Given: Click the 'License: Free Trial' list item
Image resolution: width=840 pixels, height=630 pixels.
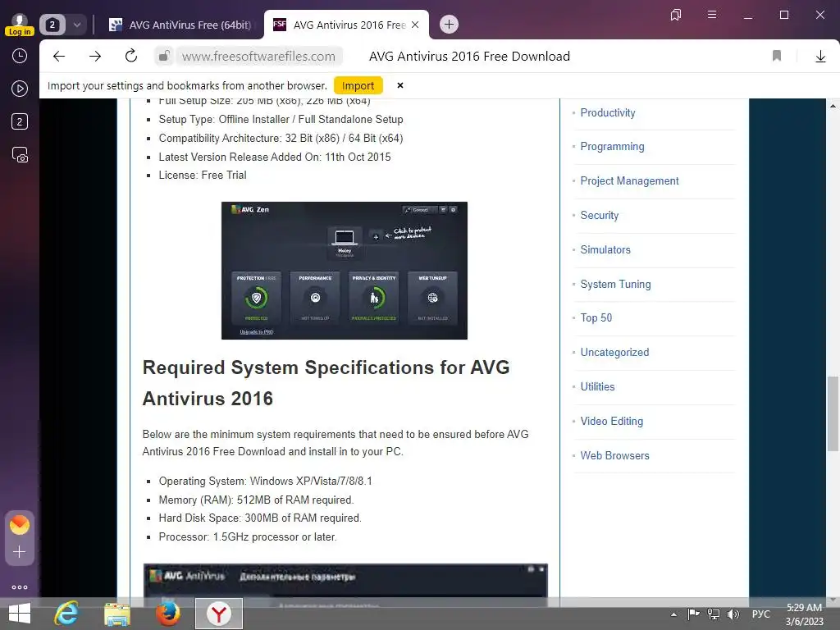Looking at the screenshot, I should [203, 176].
